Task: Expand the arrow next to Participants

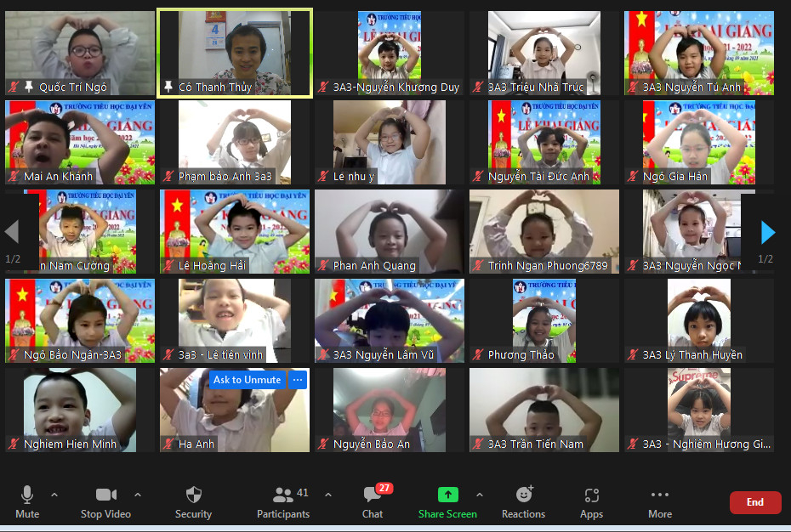Action: click(x=328, y=495)
